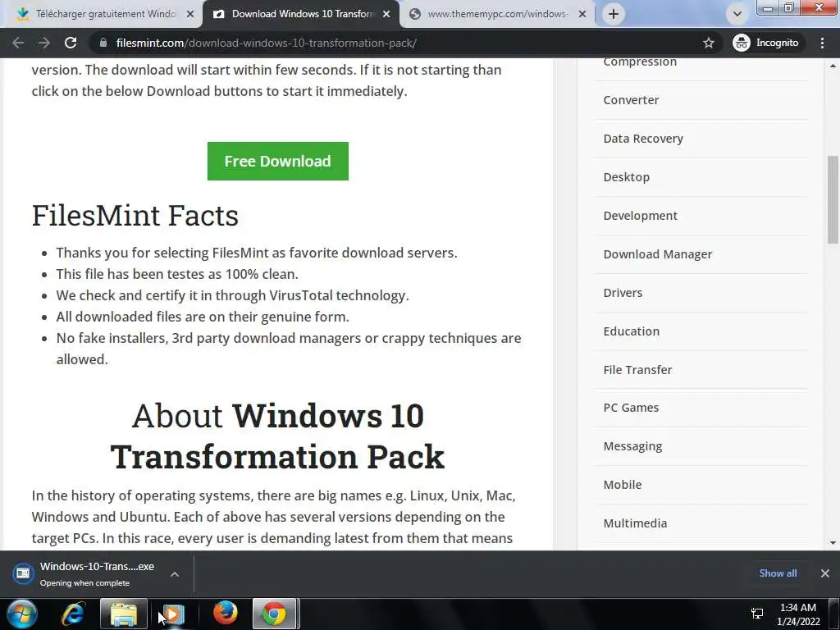
Task: Open Chrome three-dot menu
Action: pyautogui.click(x=822, y=43)
